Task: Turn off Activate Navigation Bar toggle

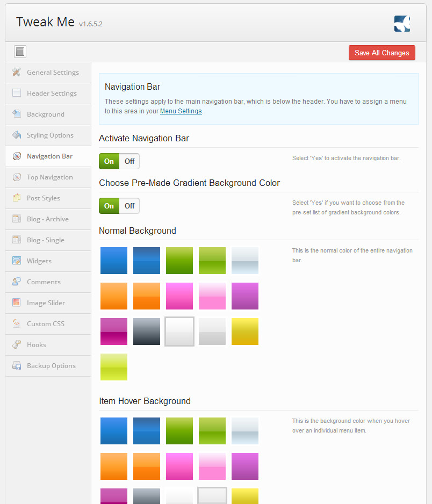Action: pos(129,161)
